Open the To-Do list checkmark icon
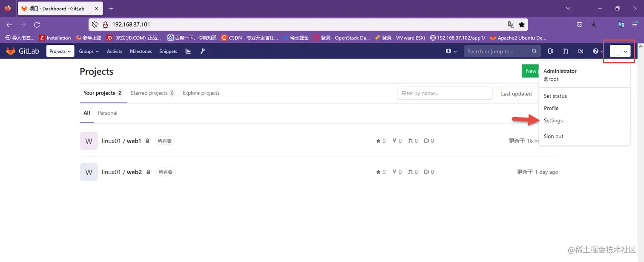The width and height of the screenshot is (644, 262). tap(581, 51)
